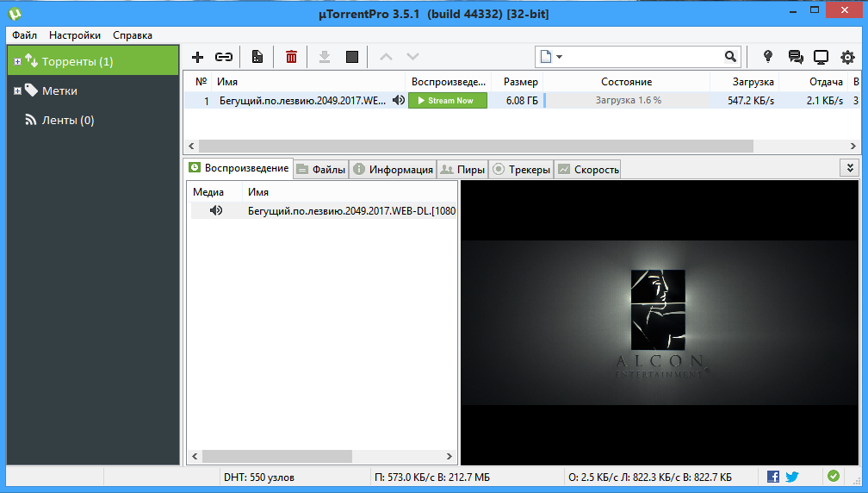Open the Настройки menu
Screen dimensions: 868x493
pyautogui.click(x=75, y=34)
